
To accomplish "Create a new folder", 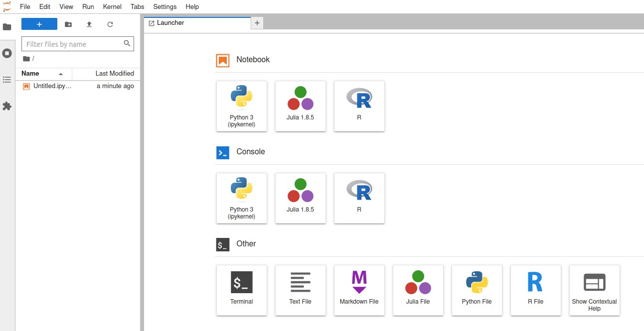I will click(x=68, y=24).
